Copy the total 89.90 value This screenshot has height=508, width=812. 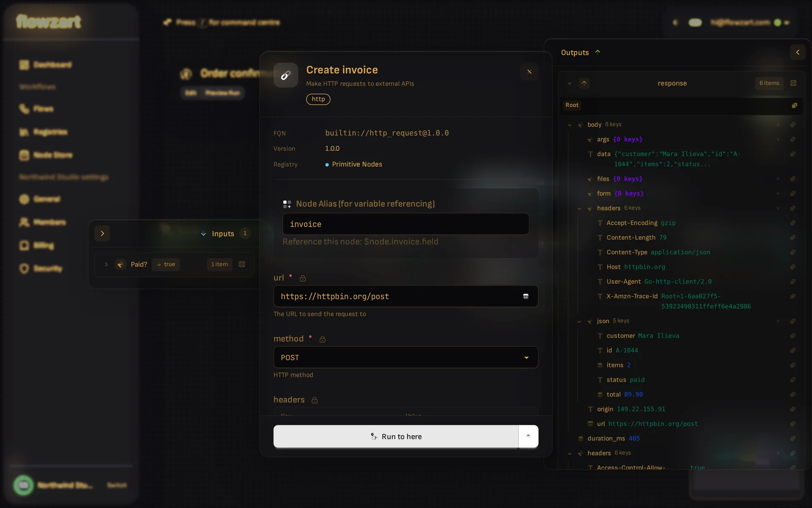[793, 395]
